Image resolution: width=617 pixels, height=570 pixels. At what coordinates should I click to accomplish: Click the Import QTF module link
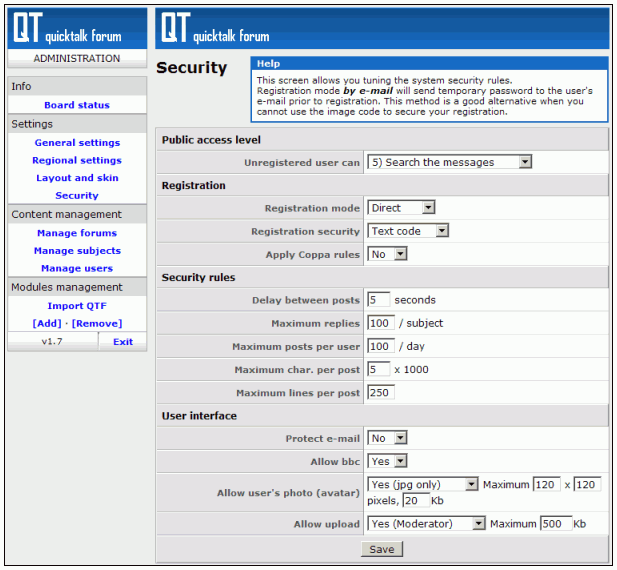click(77, 306)
